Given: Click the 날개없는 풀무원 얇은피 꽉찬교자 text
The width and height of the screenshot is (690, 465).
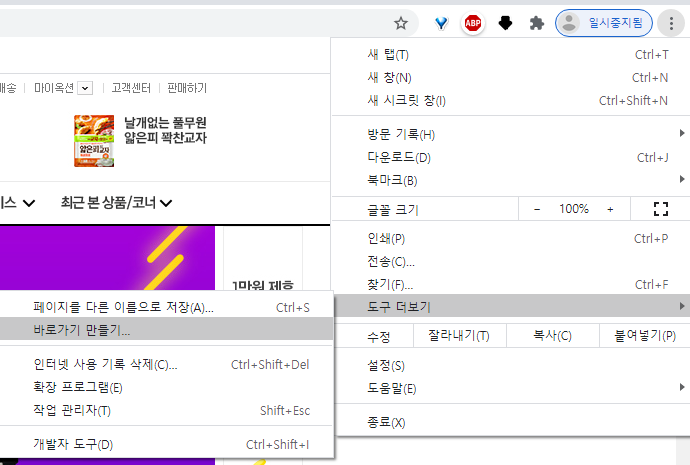Looking at the screenshot, I should coord(165,130).
